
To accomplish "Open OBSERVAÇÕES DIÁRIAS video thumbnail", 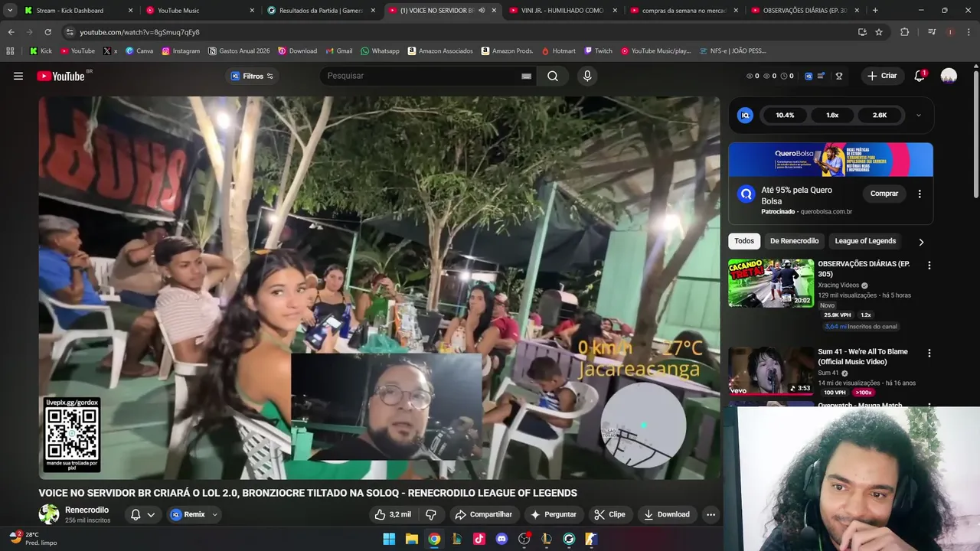I will 771,283.
